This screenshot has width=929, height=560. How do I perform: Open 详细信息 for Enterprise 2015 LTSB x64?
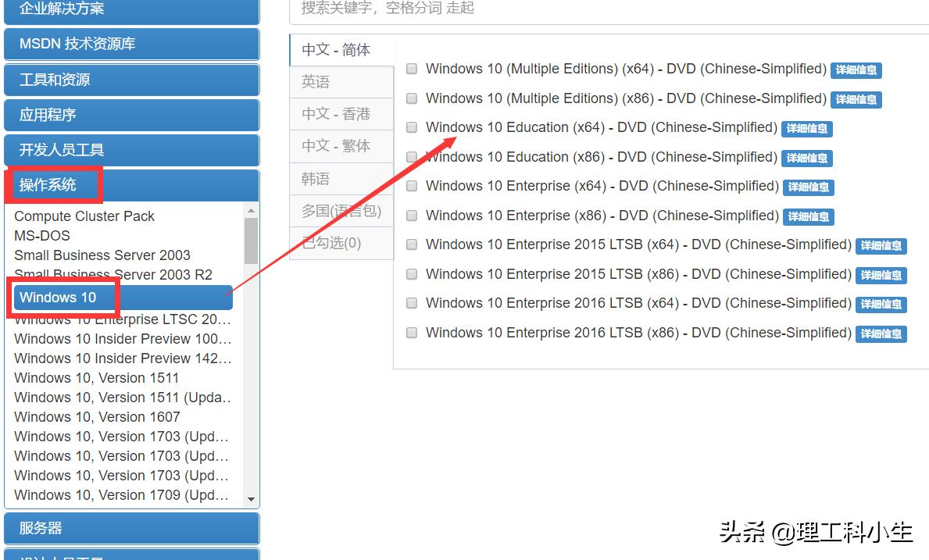click(x=881, y=246)
